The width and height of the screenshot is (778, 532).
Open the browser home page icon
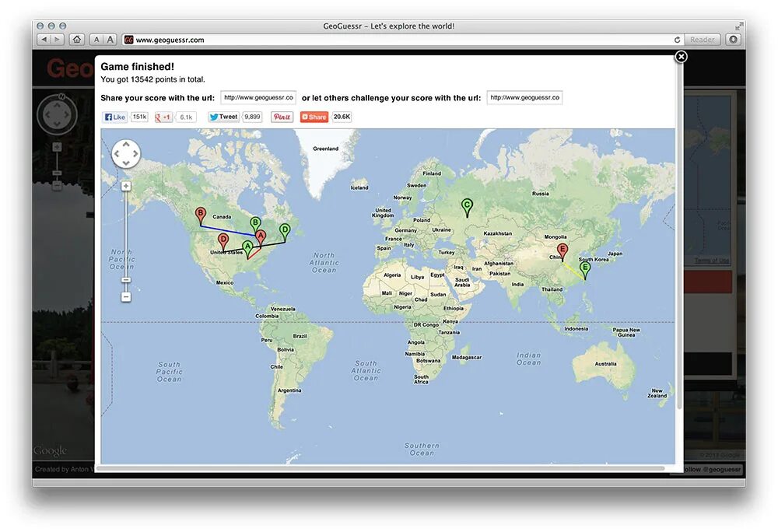[76, 40]
